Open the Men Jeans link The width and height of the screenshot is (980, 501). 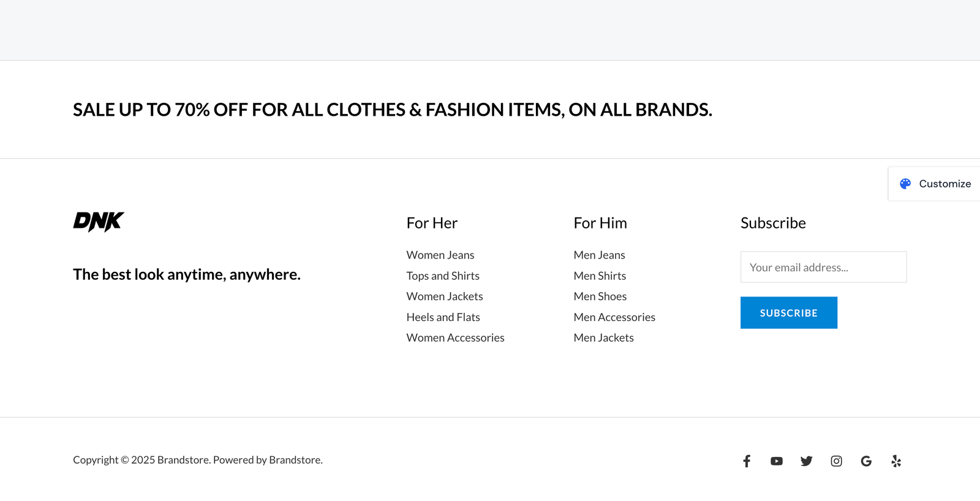(600, 255)
